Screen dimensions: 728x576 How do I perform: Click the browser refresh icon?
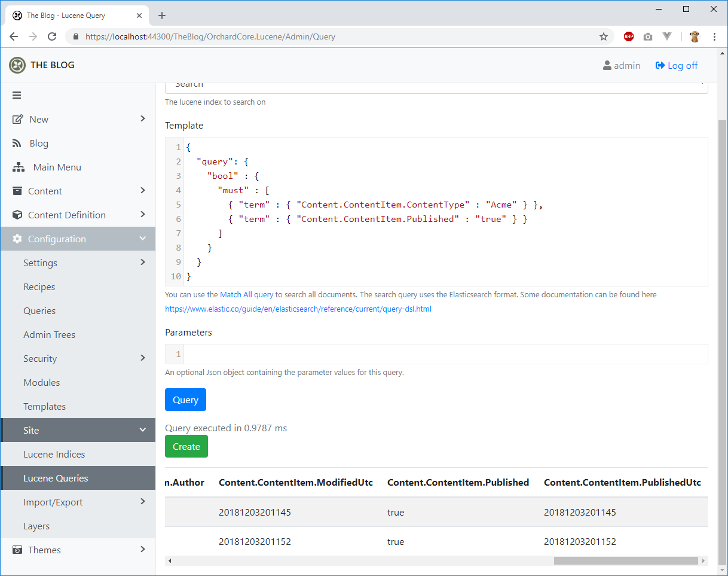point(52,36)
